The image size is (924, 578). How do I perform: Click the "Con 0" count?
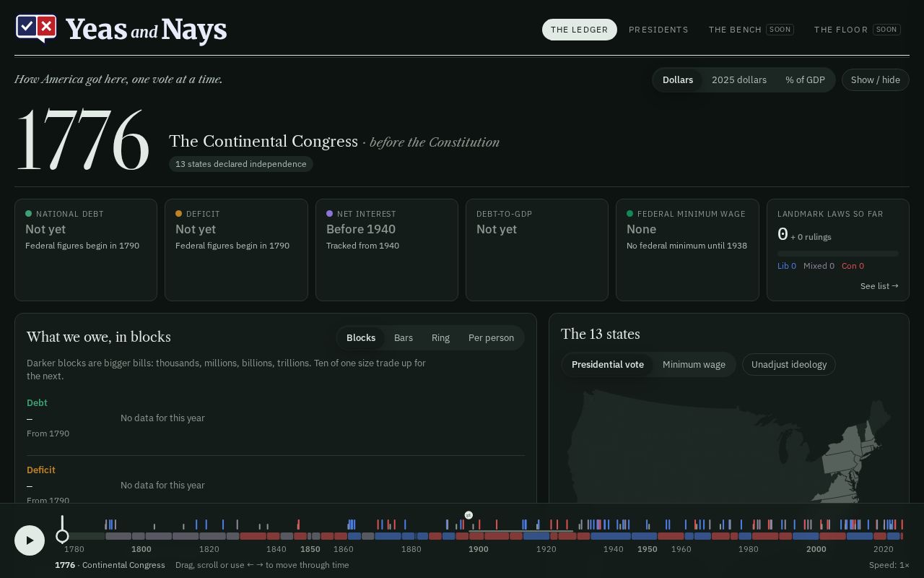(853, 266)
